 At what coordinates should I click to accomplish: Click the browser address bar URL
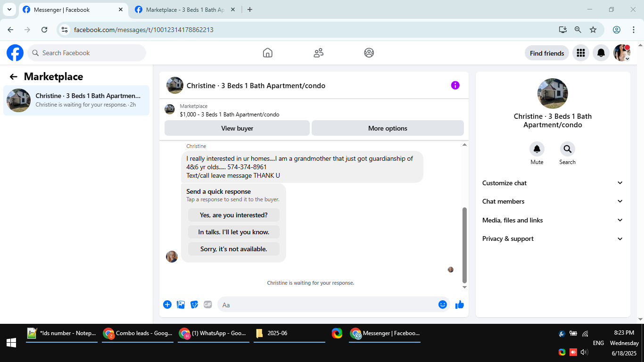pos(144,30)
